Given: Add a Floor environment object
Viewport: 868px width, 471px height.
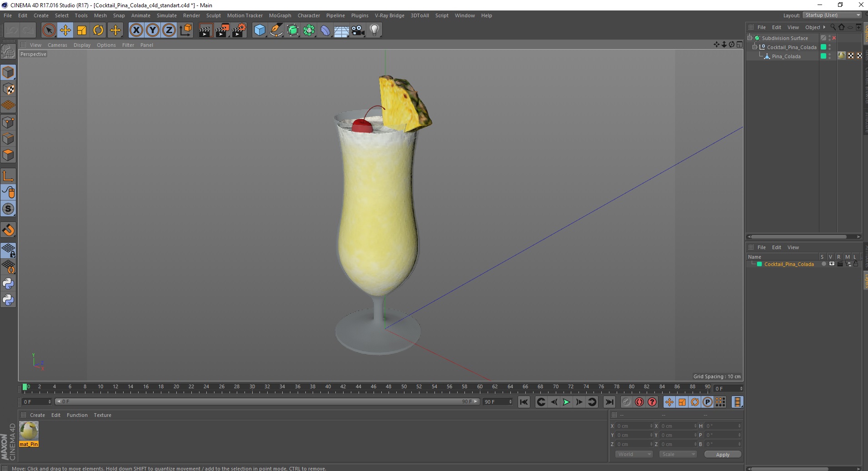Looking at the screenshot, I should pos(342,30).
